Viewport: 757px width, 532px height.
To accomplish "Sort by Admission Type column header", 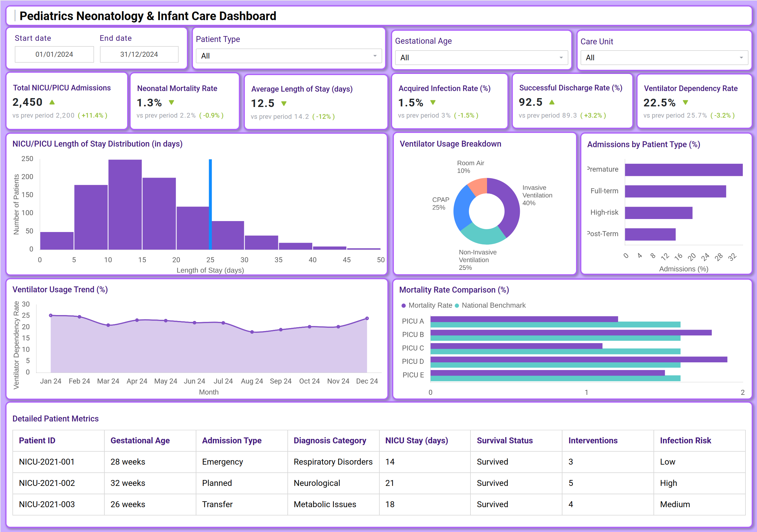I will pyautogui.click(x=242, y=441).
